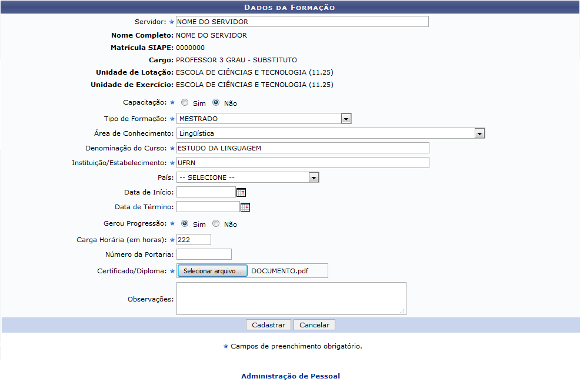Screen dimensions: 580x392
Task: Click the Denominação do Curso field
Action: pos(302,148)
